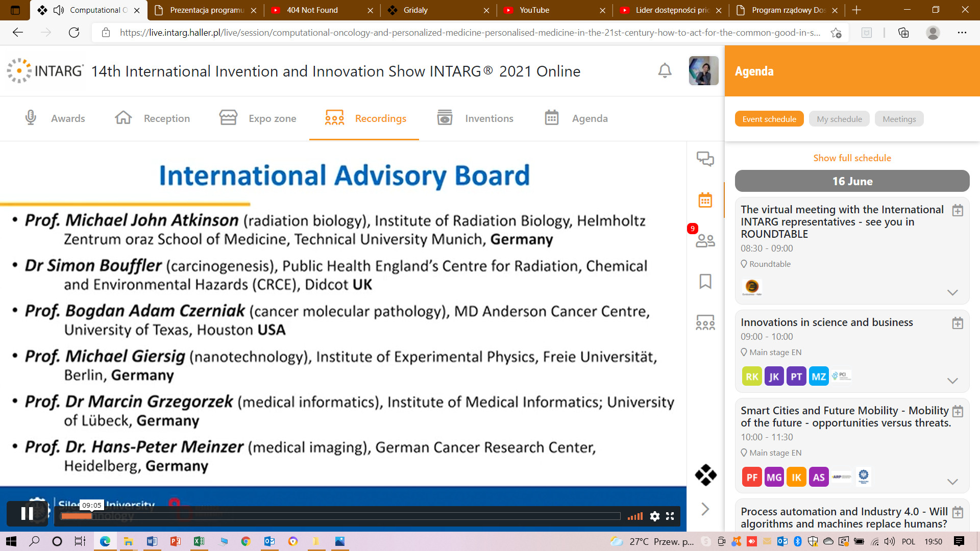
Task: Open Excel from the taskbar
Action: 199,541
